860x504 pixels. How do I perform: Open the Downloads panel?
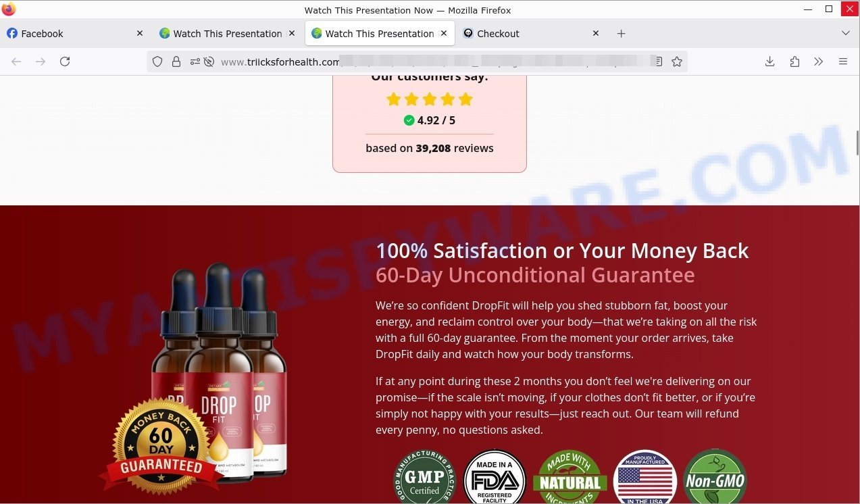click(x=769, y=61)
